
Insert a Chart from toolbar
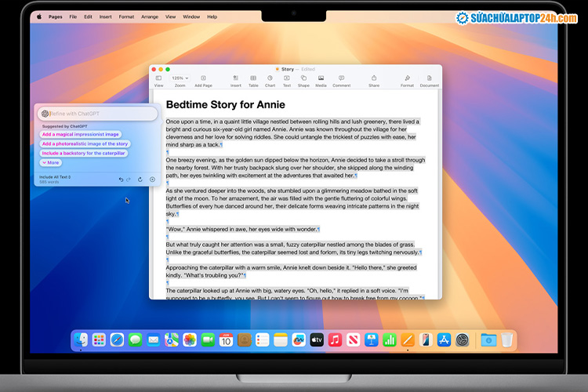point(270,79)
